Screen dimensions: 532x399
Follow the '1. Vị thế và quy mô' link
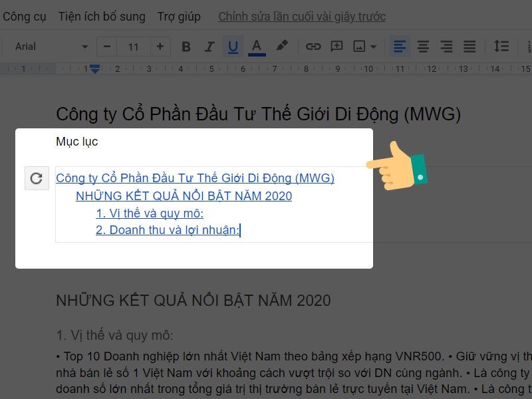click(150, 213)
